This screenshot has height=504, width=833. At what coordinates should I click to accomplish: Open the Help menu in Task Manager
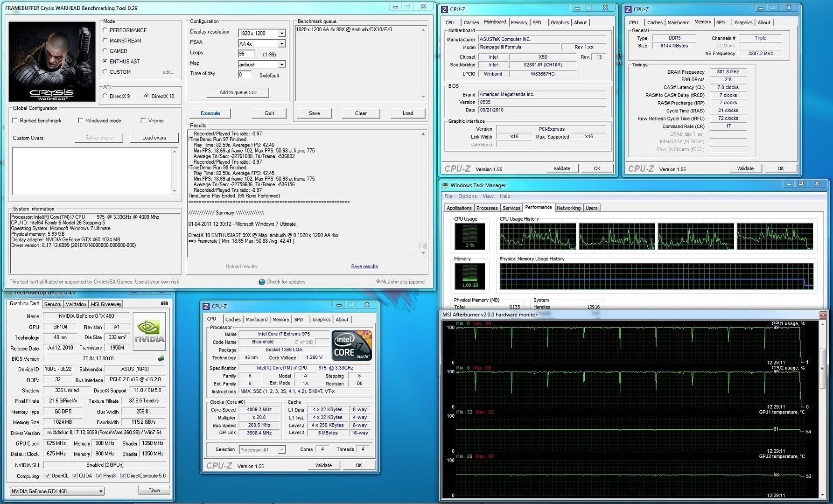click(x=505, y=196)
